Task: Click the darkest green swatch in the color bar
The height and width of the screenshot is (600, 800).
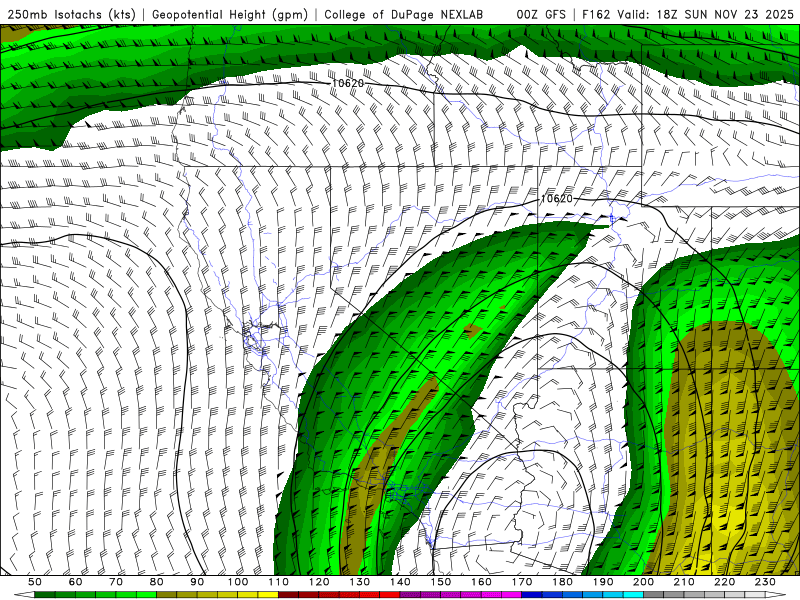Action: point(45,595)
